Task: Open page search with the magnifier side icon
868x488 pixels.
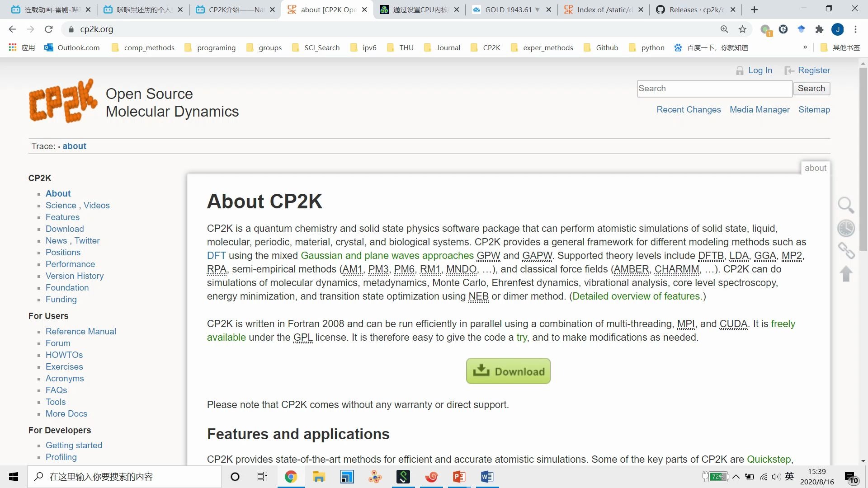Action: tap(846, 205)
